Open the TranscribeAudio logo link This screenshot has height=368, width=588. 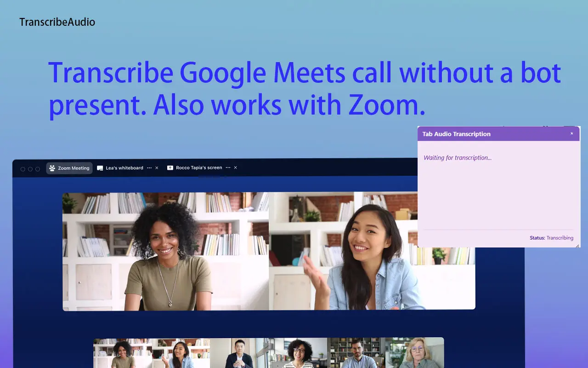57,22
